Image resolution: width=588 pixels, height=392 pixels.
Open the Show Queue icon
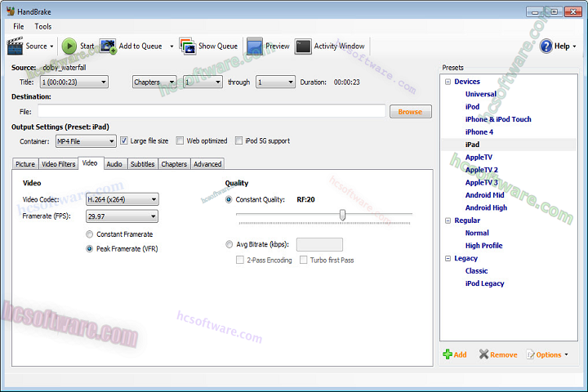(188, 46)
